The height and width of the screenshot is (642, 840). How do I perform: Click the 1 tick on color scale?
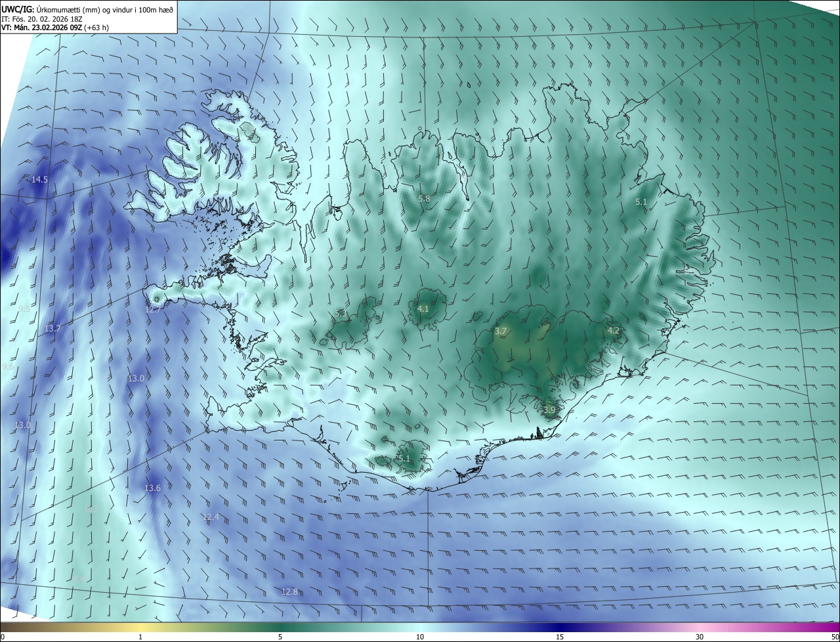(140, 637)
